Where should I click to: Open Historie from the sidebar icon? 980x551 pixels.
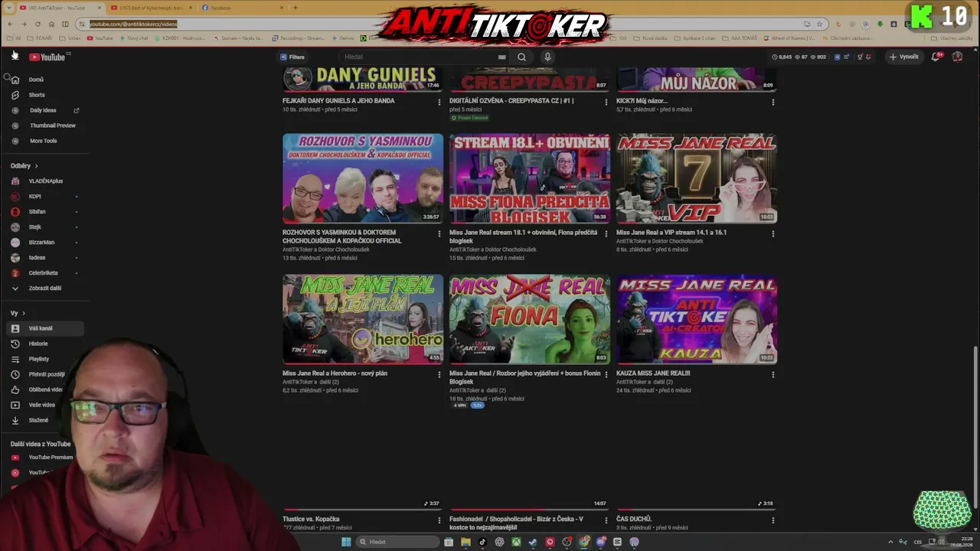coord(15,344)
